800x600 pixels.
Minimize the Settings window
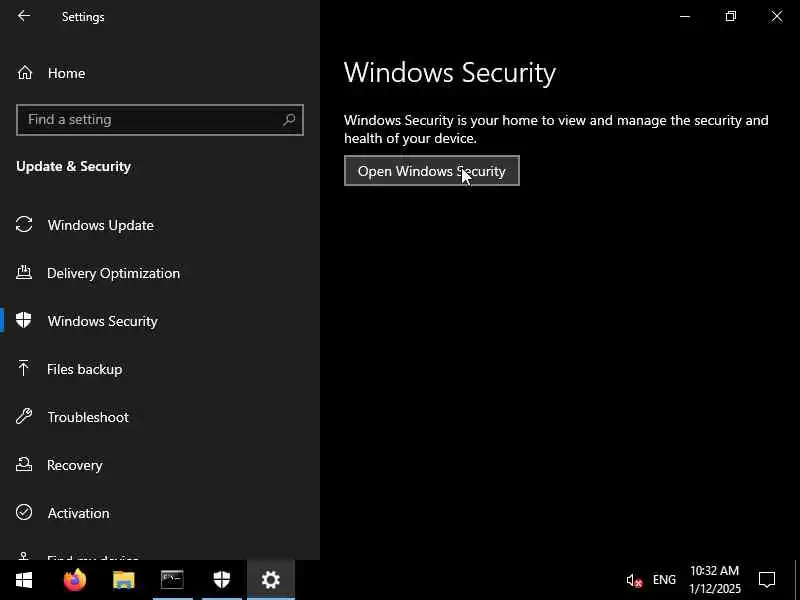(685, 16)
